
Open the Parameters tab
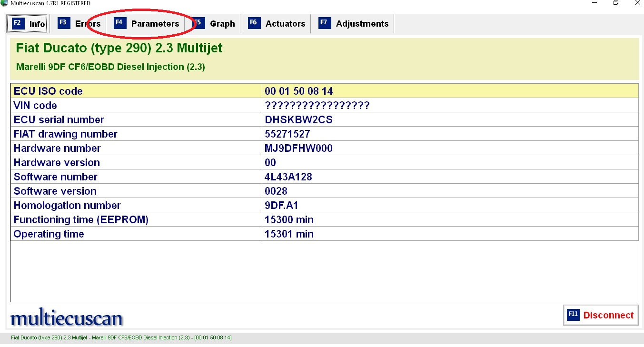147,24
